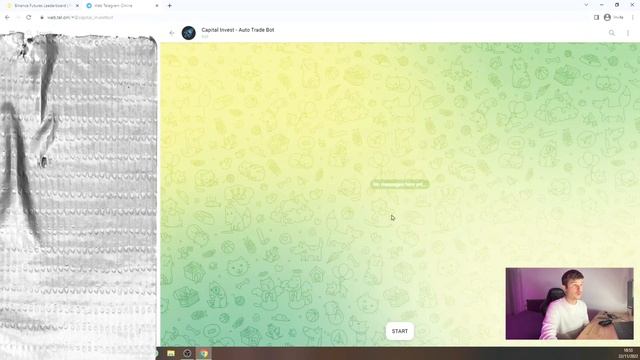Search in this Telegram chat
The height and width of the screenshot is (360, 640).
(x=611, y=33)
